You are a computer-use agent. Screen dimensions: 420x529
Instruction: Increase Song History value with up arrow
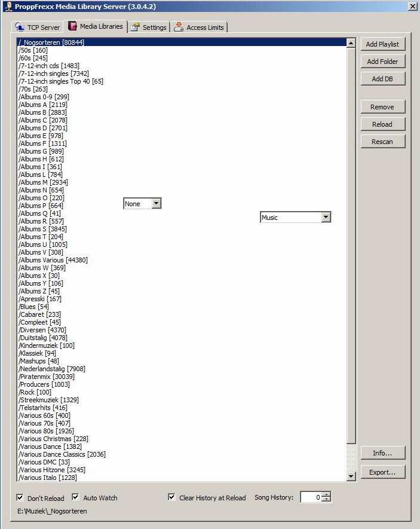coord(326,494)
